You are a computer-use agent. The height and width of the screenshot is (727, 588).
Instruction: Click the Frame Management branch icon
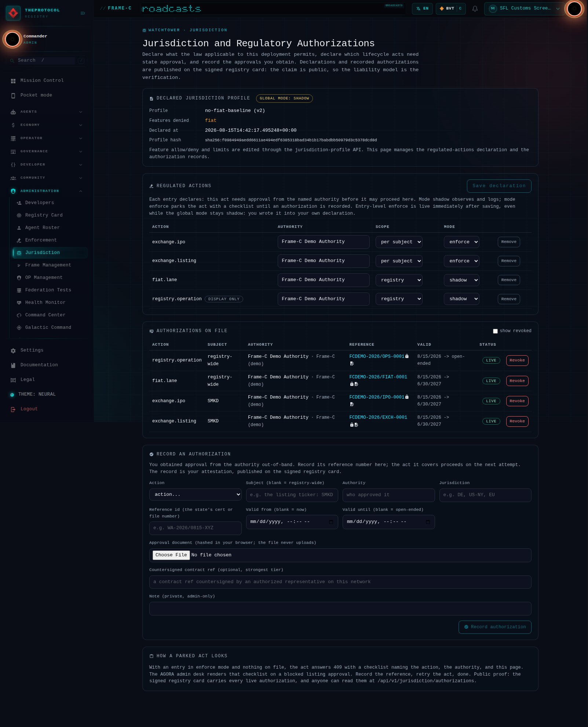pos(19,265)
